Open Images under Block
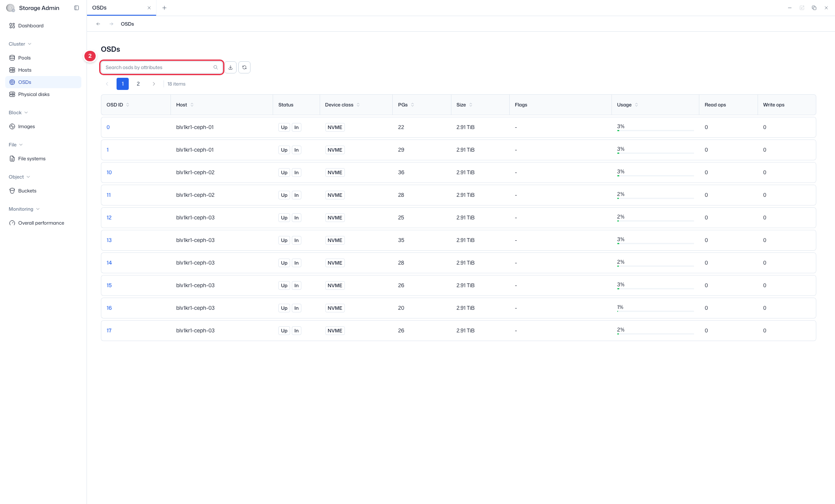835x504 pixels. [x=43, y=126]
